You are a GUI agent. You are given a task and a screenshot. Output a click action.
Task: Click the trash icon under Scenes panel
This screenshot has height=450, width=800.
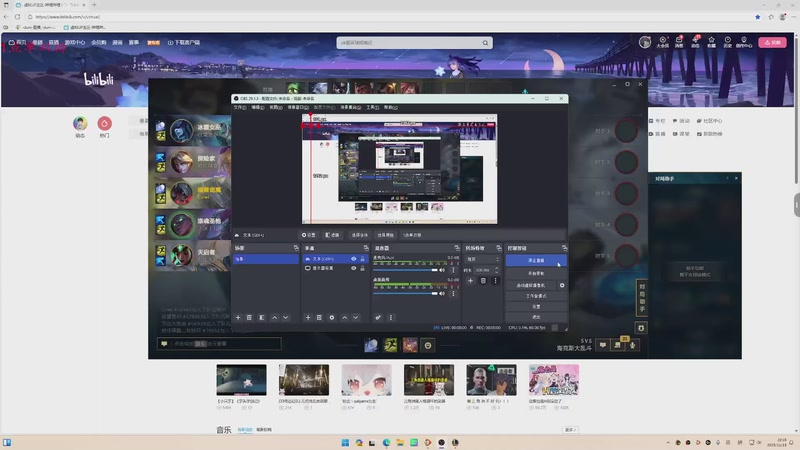(x=249, y=317)
